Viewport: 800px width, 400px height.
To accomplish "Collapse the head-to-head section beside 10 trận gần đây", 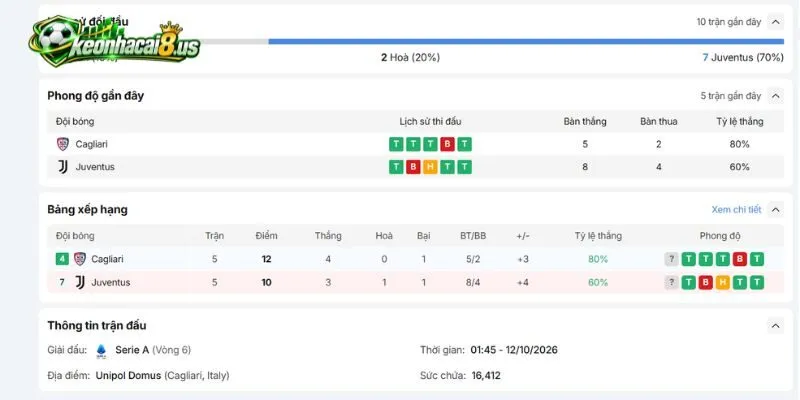I will [776, 22].
